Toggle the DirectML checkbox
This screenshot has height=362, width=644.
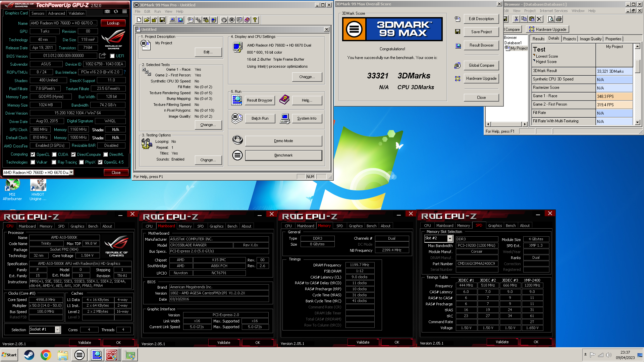(106, 155)
